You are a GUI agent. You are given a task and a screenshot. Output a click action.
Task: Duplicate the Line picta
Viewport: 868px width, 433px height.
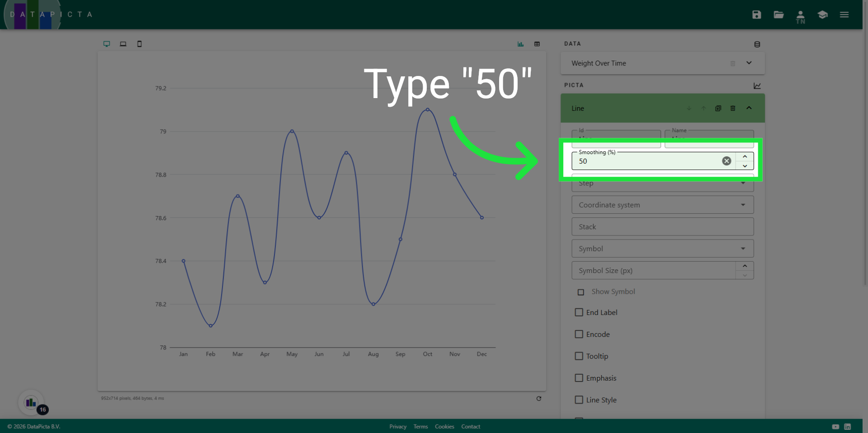coord(718,108)
